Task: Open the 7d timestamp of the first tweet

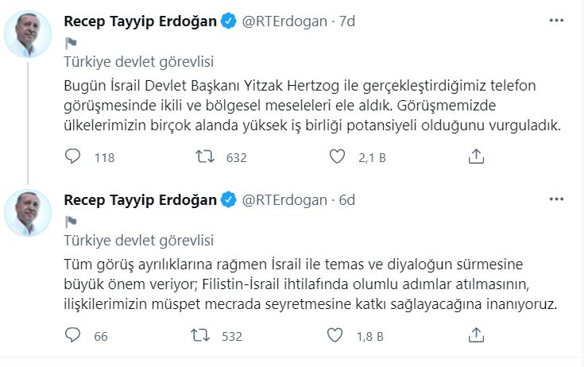Action: pos(346,21)
